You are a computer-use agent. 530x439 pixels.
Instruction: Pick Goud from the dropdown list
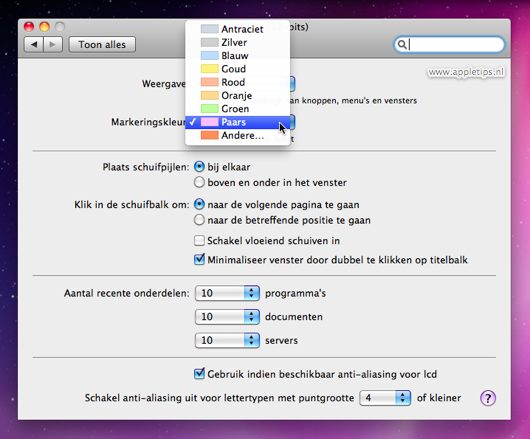click(x=238, y=69)
